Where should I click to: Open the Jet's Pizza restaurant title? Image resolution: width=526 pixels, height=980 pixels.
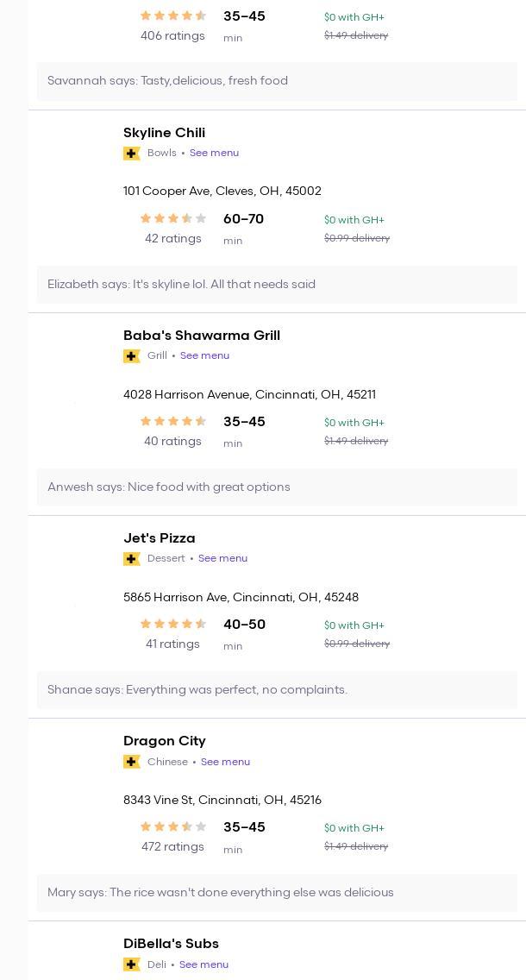(159, 538)
